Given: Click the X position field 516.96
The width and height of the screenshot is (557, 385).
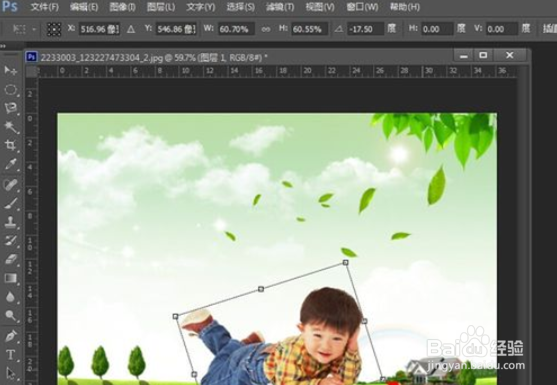Looking at the screenshot, I should 99,29.
